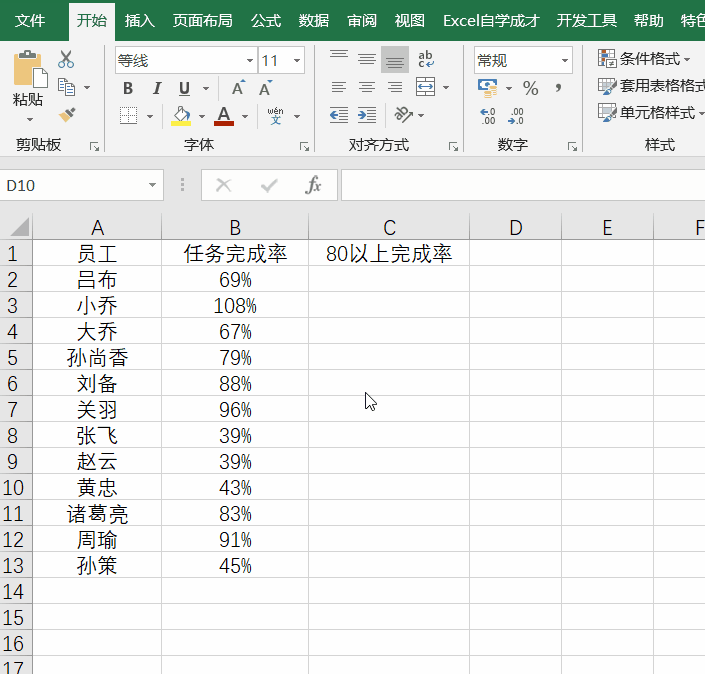Apply cell borders icon
705x674 pixels.
(129, 116)
